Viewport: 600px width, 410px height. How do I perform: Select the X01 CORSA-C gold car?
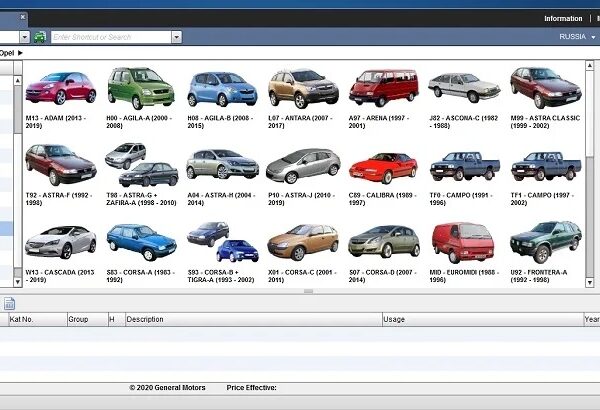coord(303,242)
